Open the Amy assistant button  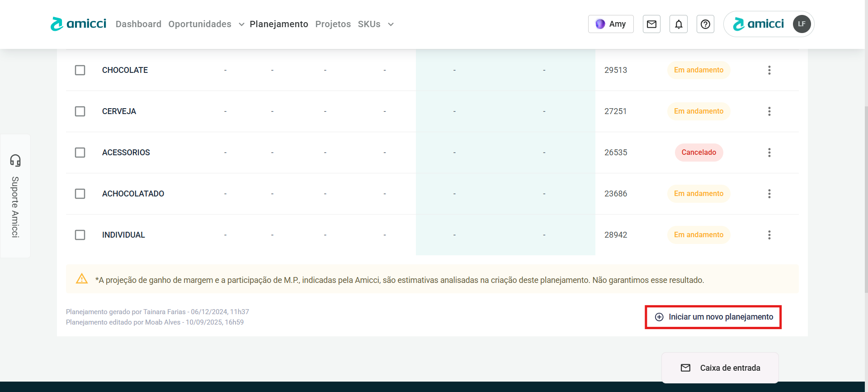tap(611, 24)
